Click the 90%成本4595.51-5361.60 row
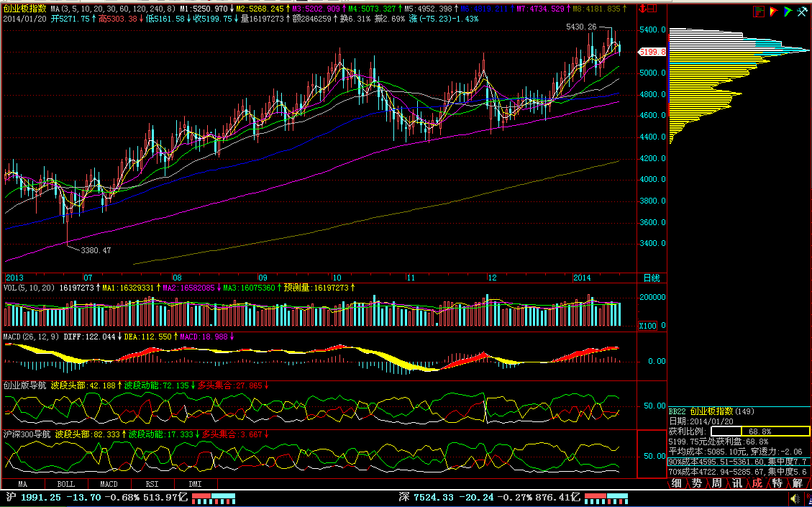812x507 pixels. point(739,462)
